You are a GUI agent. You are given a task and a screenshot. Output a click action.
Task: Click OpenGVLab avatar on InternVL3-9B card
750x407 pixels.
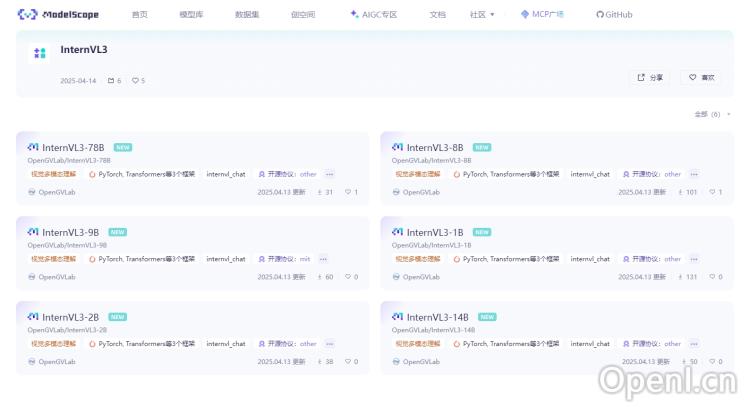point(32,277)
